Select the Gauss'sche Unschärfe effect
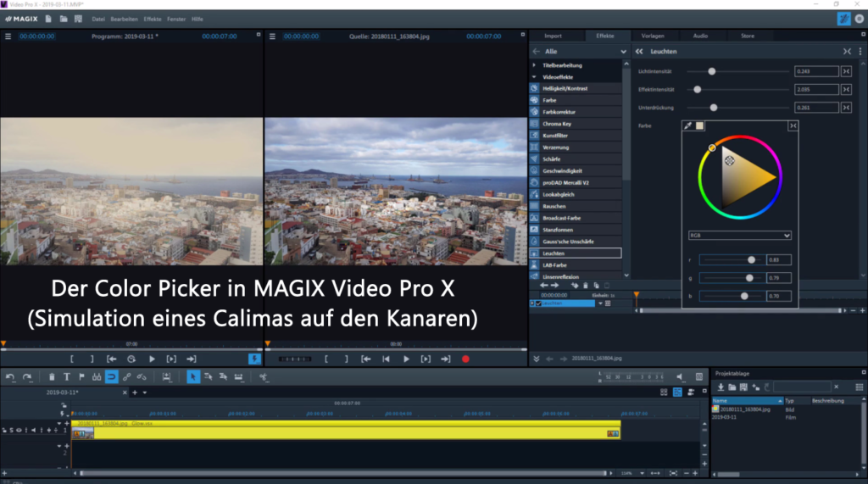The width and height of the screenshot is (868, 484). point(576,242)
